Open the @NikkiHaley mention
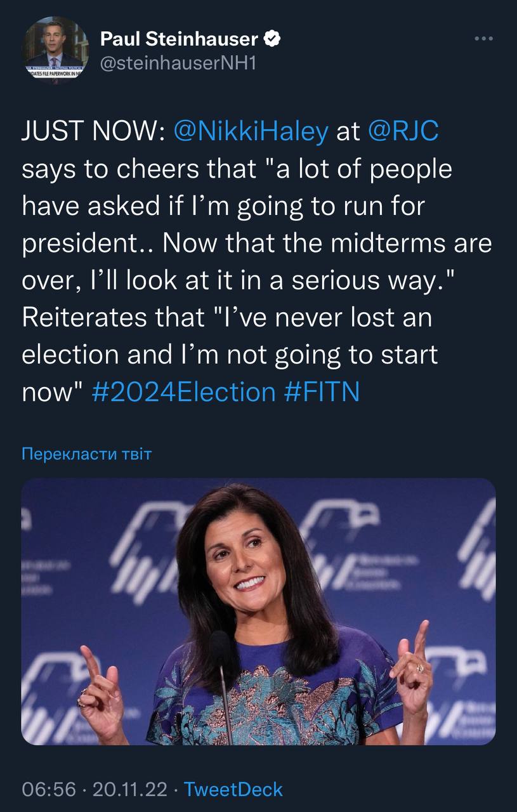The image size is (517, 812). [x=251, y=131]
